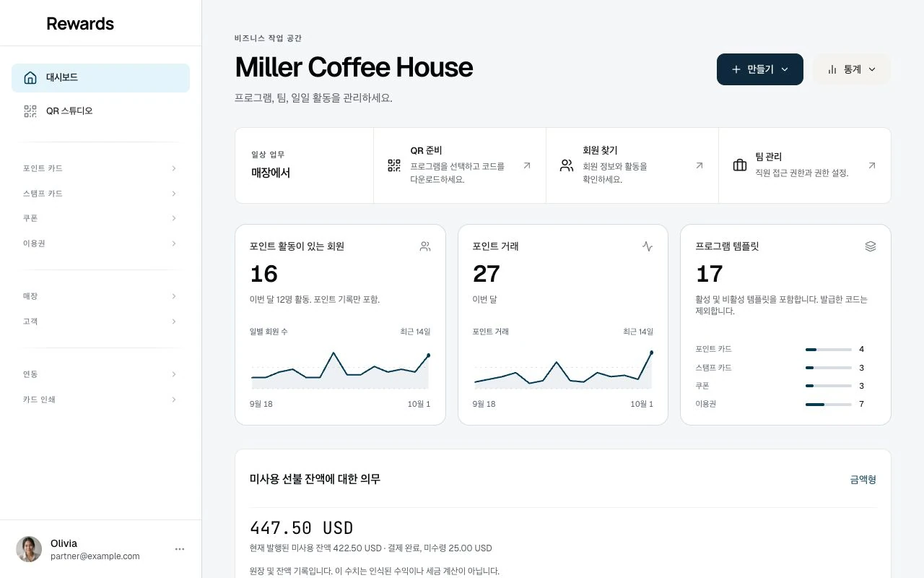Viewport: 924px width, 578px height.
Task: Click Olivia's profile avatar
Action: (x=29, y=549)
